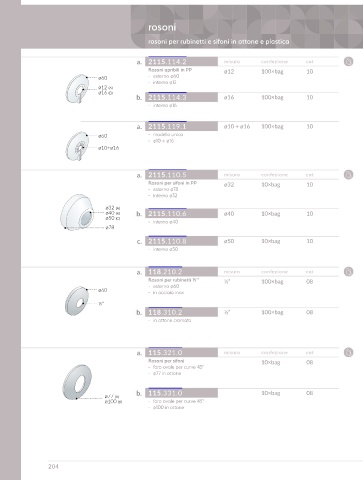
Task: Click the 'misura' column header in first table
Action: (x=232, y=62)
